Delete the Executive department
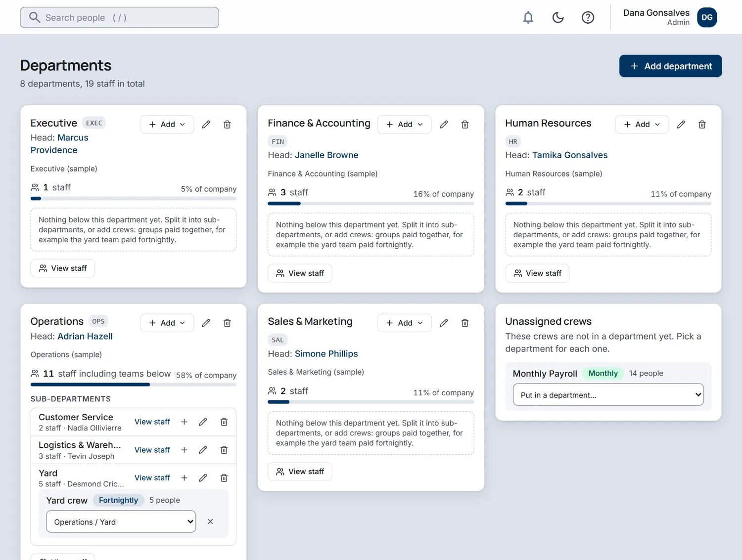The width and height of the screenshot is (742, 560). coord(227,125)
